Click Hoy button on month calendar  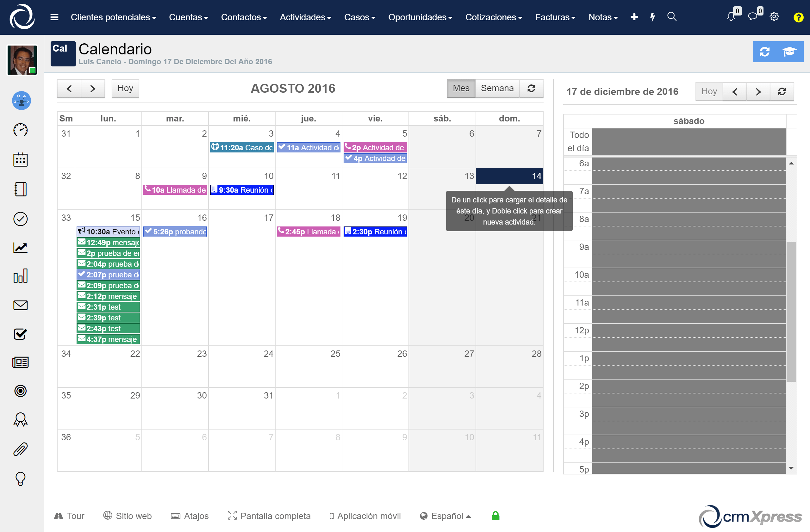coord(125,88)
